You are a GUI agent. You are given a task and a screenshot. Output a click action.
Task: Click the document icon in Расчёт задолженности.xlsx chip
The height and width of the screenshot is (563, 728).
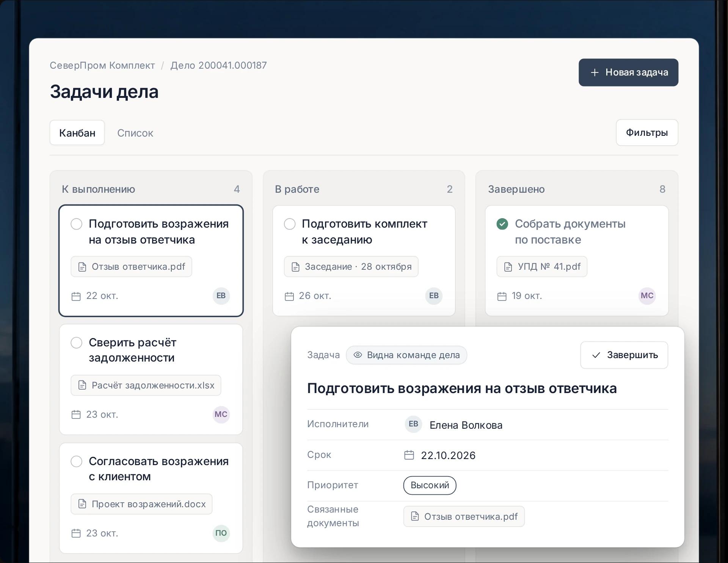point(82,385)
